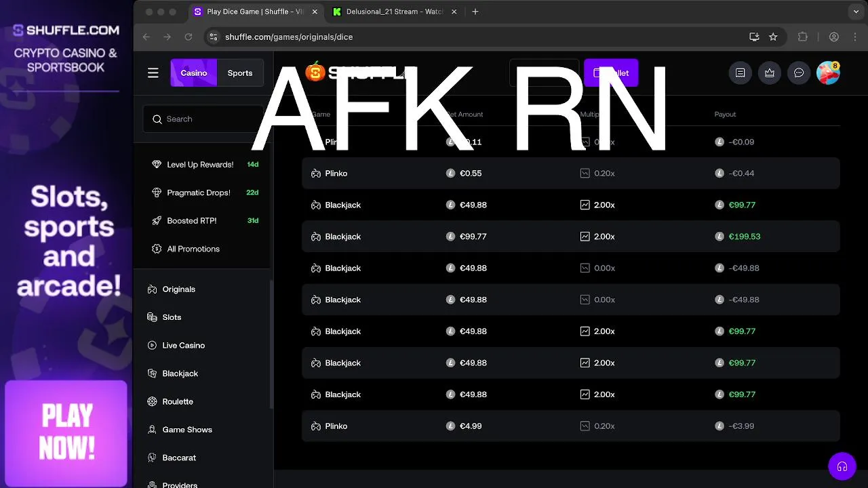Open the bets list icon in header
Viewport: 868px width, 488px height.
(x=740, y=73)
